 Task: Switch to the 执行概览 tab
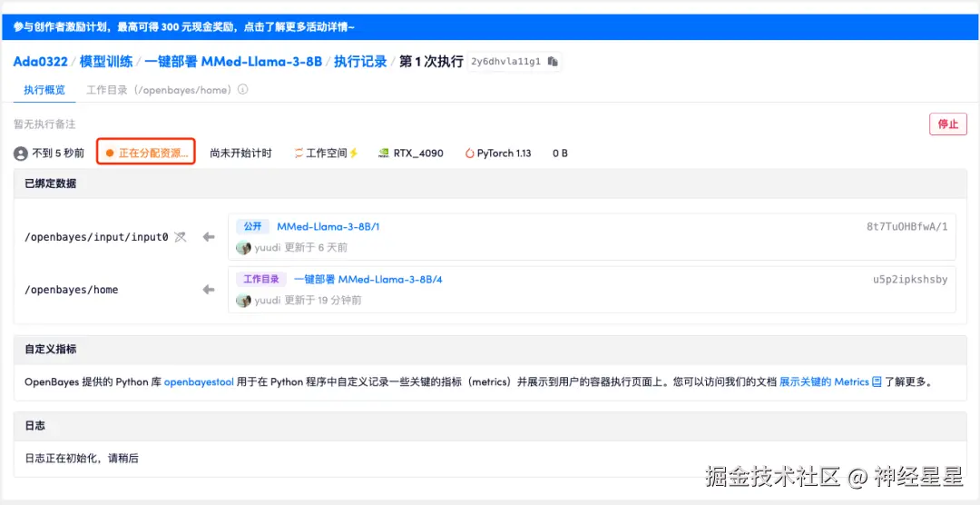pyautogui.click(x=44, y=90)
